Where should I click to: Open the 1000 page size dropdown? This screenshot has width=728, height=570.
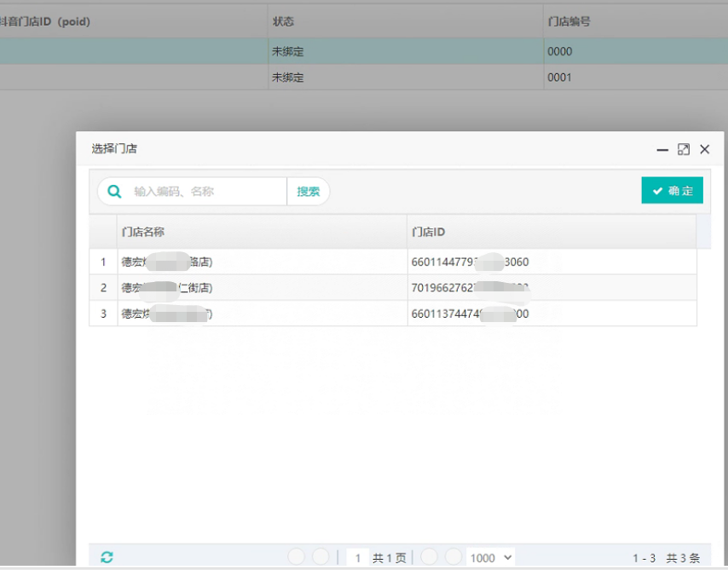490,557
